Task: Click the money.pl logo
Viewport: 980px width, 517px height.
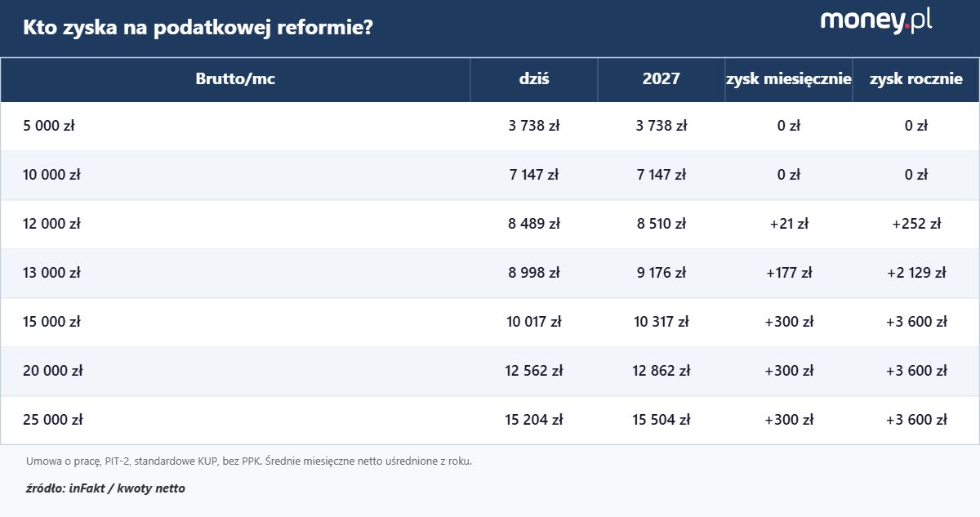Action: click(x=876, y=20)
